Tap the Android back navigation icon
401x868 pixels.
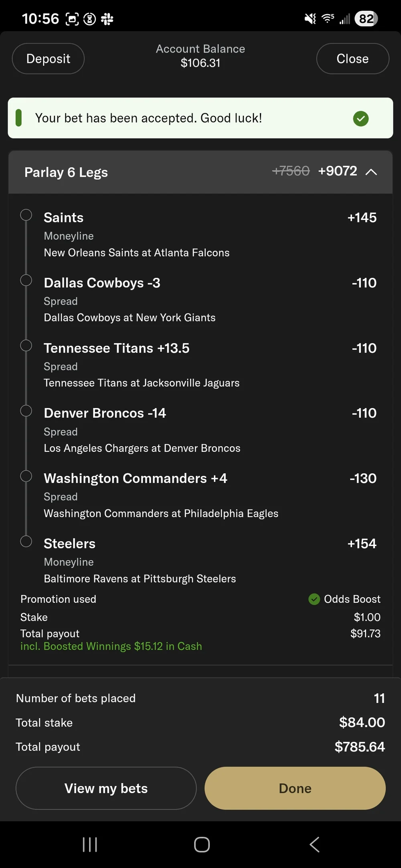pos(315,844)
